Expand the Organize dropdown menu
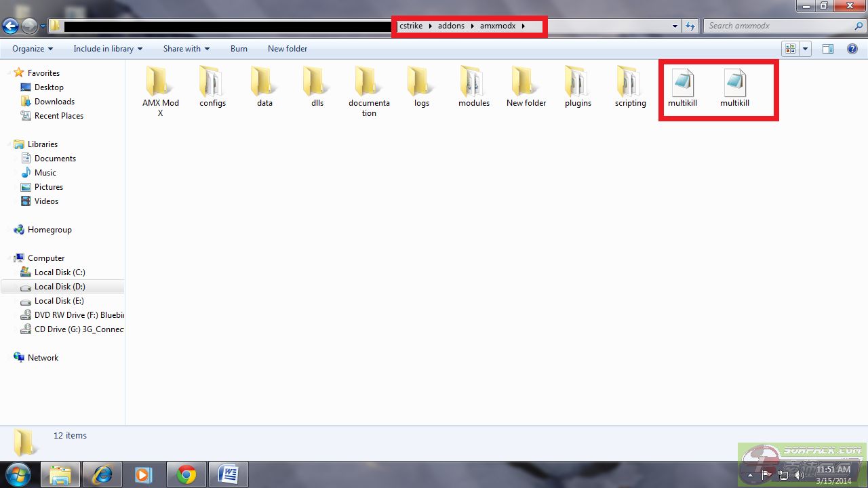Screen dimensions: 868x488 (33, 49)
